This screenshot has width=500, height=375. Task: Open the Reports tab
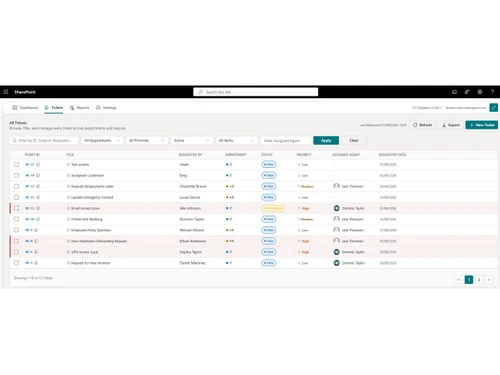click(x=79, y=108)
